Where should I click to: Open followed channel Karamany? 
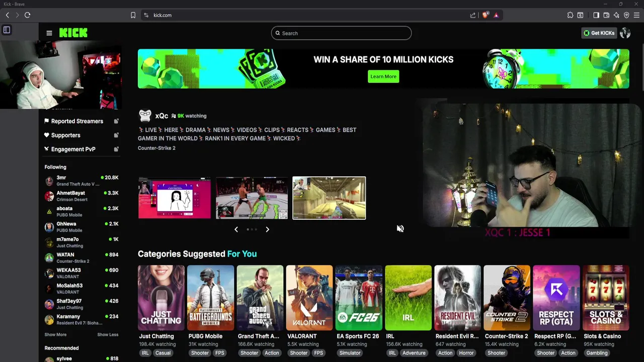(x=81, y=320)
